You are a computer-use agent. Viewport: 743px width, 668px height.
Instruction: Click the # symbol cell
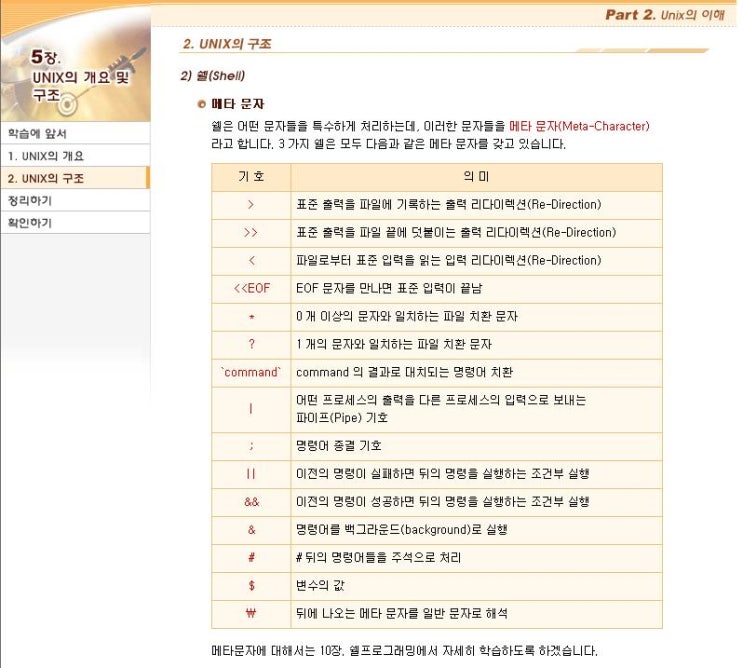[251, 558]
